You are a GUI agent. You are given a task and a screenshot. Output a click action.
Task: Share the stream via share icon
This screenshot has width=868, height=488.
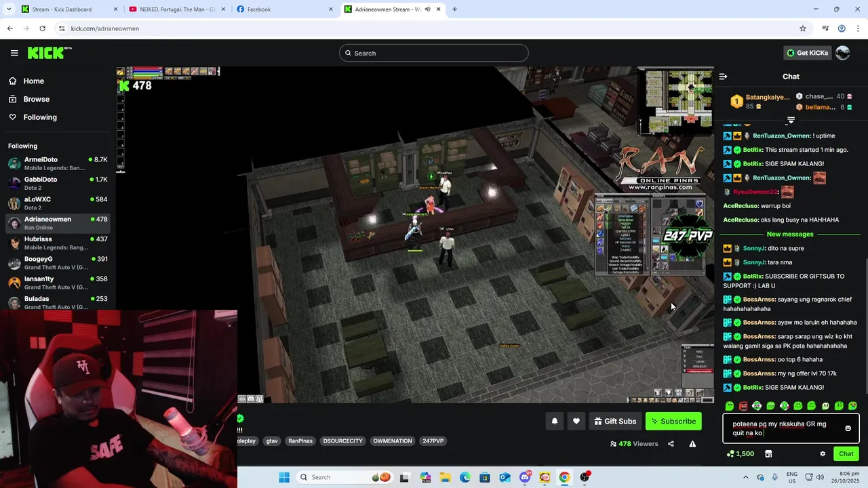671,444
